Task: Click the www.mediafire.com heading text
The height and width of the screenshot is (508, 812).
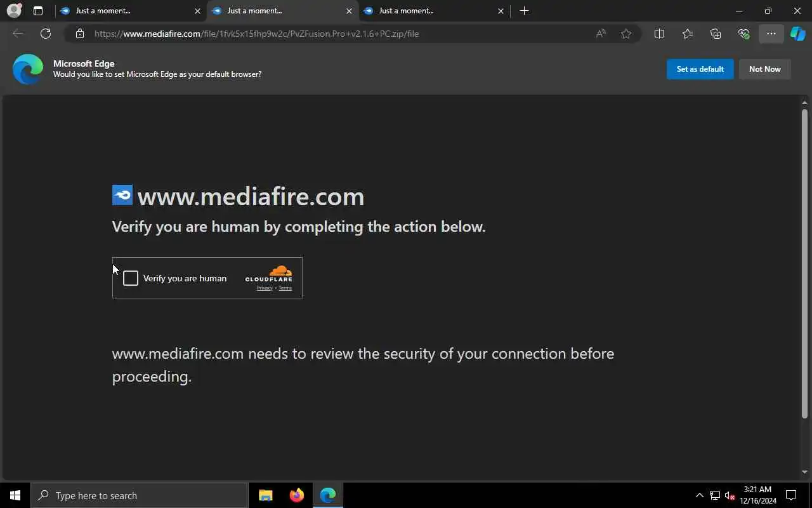Action: (251, 196)
